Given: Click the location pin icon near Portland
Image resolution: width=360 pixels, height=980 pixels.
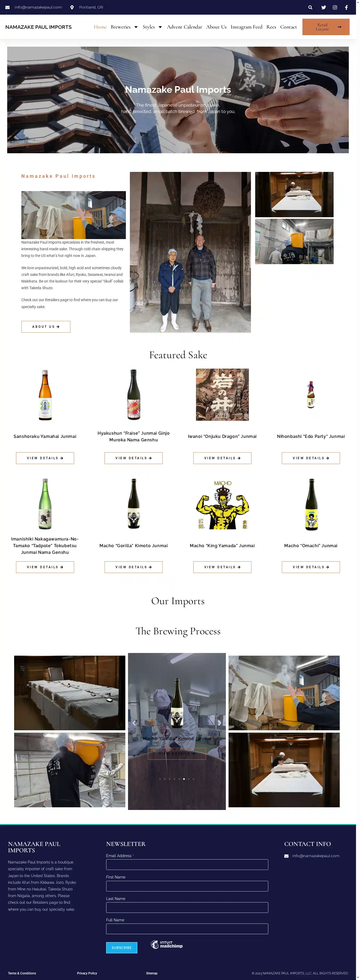Looking at the screenshot, I should coord(72,7).
